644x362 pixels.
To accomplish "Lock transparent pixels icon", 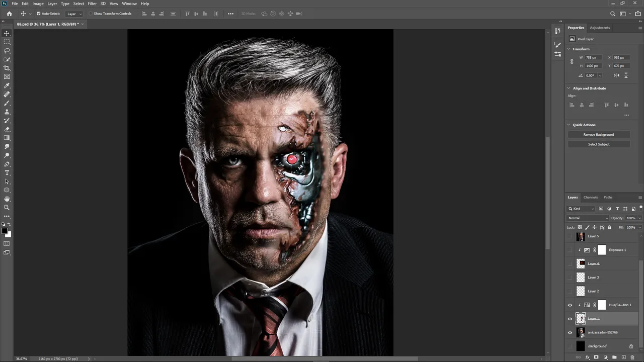I will click(580, 227).
